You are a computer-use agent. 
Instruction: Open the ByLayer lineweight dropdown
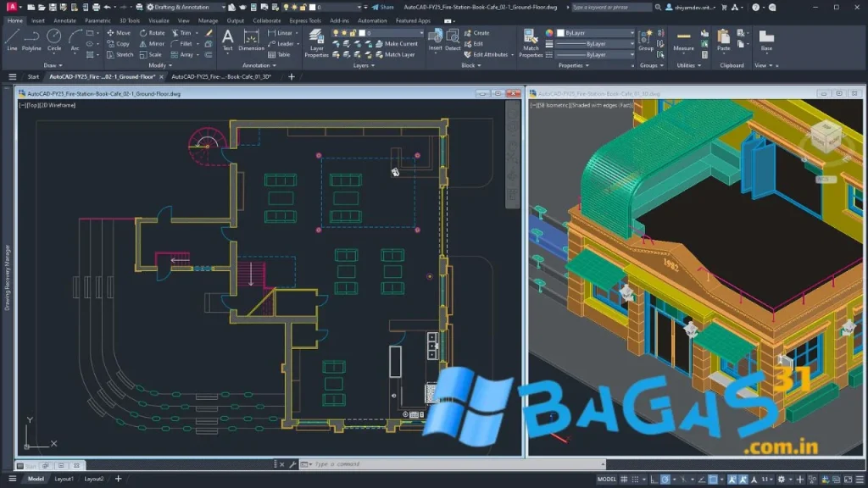click(596, 44)
